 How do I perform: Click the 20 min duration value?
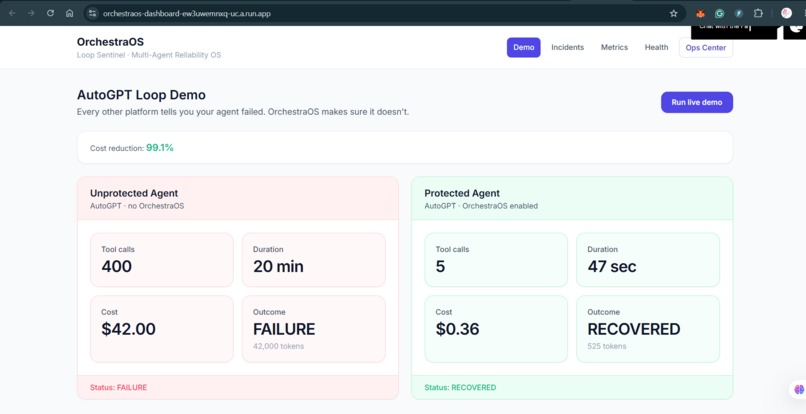click(278, 266)
